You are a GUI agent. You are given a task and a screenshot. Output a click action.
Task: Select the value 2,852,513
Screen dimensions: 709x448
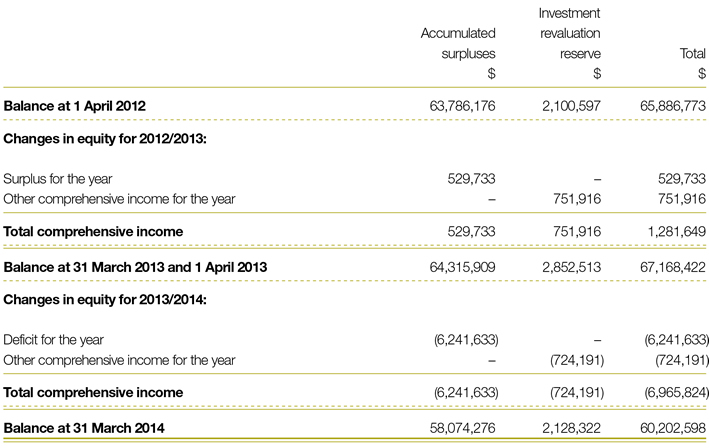pyautogui.click(x=569, y=266)
